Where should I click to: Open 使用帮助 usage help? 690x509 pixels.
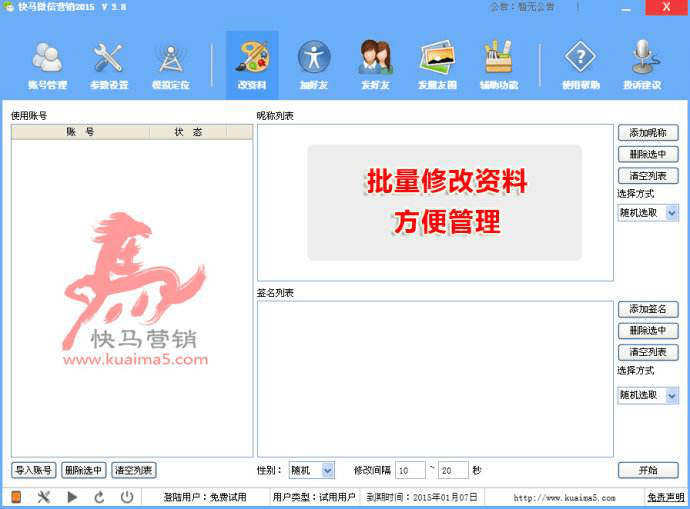581,65
